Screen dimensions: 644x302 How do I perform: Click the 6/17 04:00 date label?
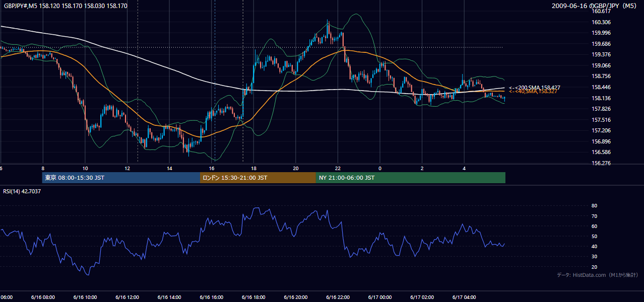[x=464, y=297]
